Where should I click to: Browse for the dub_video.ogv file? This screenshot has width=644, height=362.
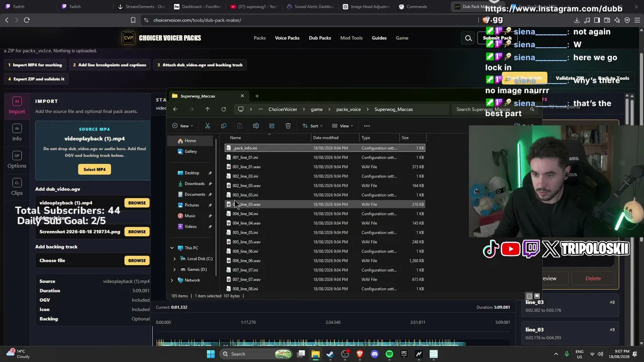pos(137,203)
